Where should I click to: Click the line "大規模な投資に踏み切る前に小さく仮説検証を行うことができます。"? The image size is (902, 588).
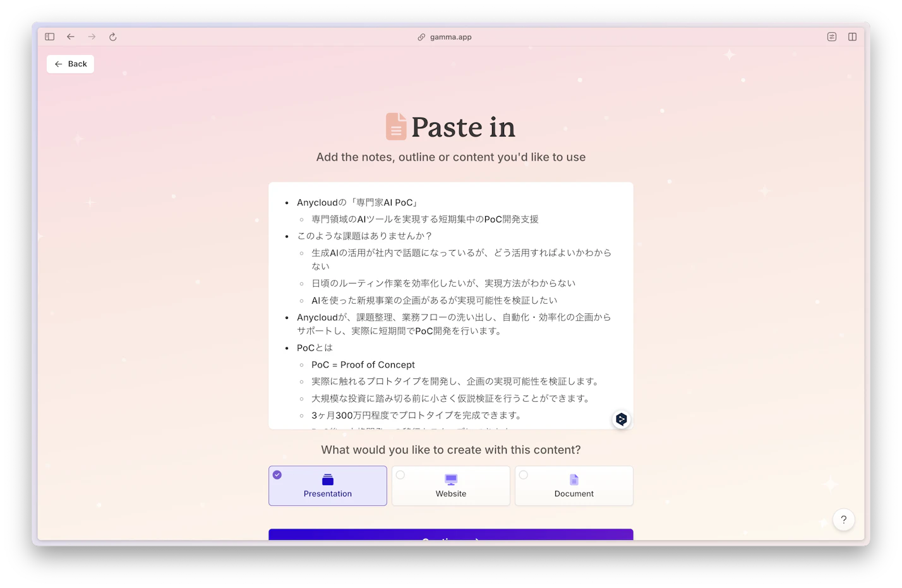(451, 399)
